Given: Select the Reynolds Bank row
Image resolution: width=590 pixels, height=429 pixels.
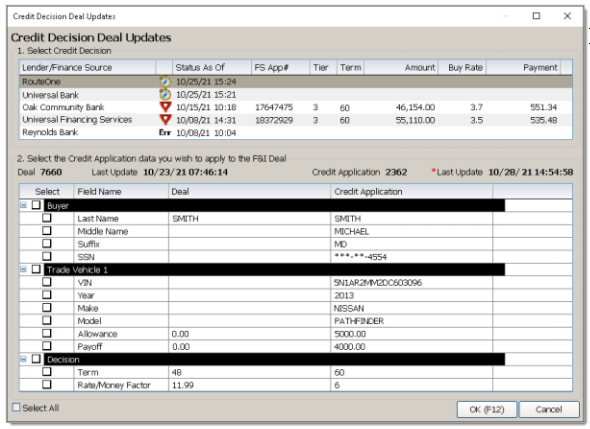Looking at the screenshot, I should click(296, 132).
